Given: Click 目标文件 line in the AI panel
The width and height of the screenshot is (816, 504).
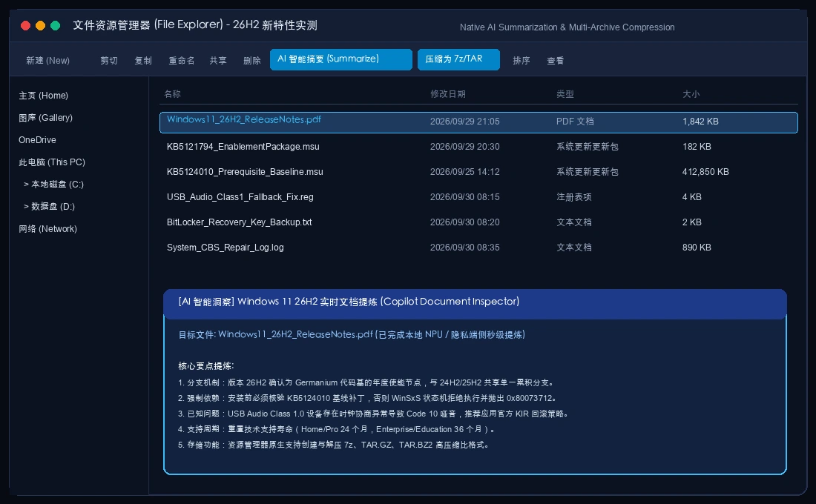Looking at the screenshot, I should [x=352, y=334].
